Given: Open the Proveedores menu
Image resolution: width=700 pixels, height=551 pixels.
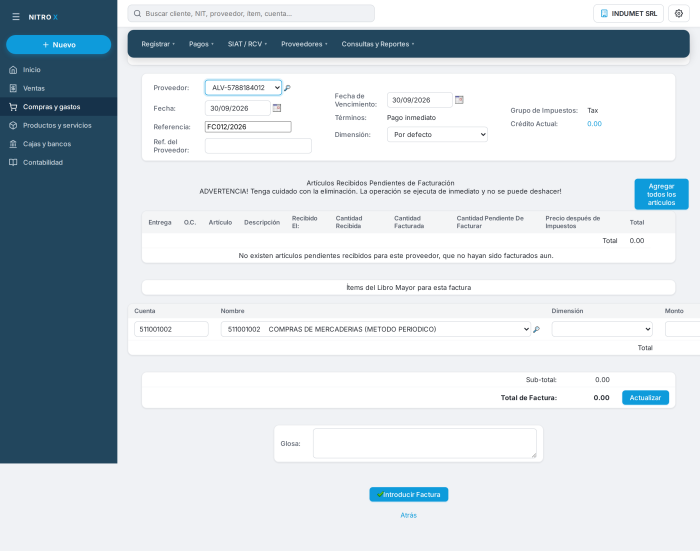Looking at the screenshot, I should coord(304,44).
